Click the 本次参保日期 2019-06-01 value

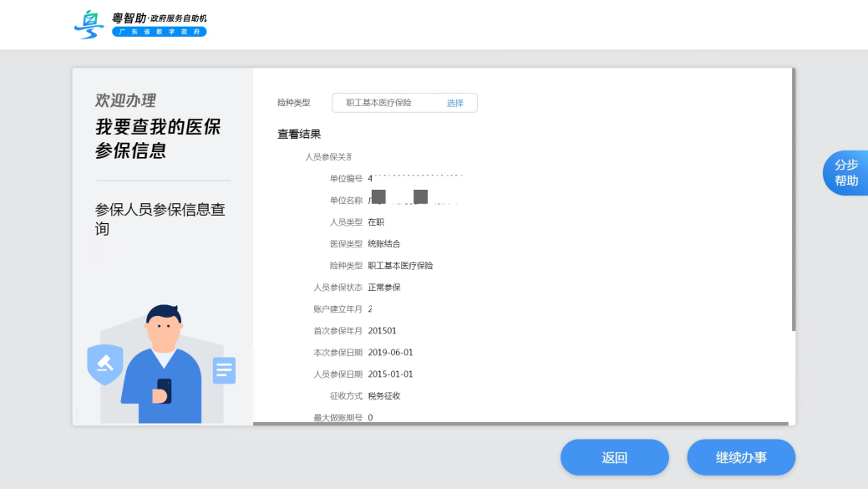pyautogui.click(x=392, y=352)
